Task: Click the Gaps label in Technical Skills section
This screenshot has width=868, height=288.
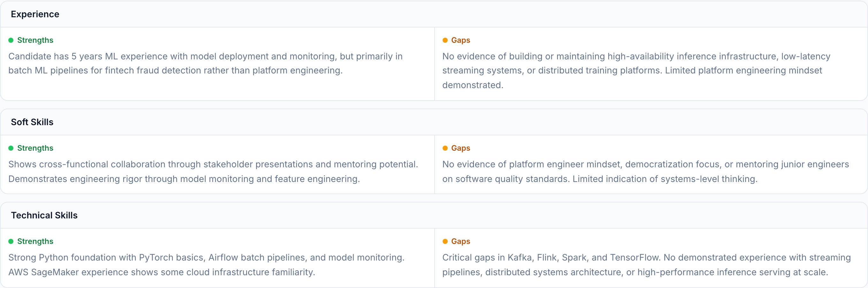Action: click(x=460, y=241)
